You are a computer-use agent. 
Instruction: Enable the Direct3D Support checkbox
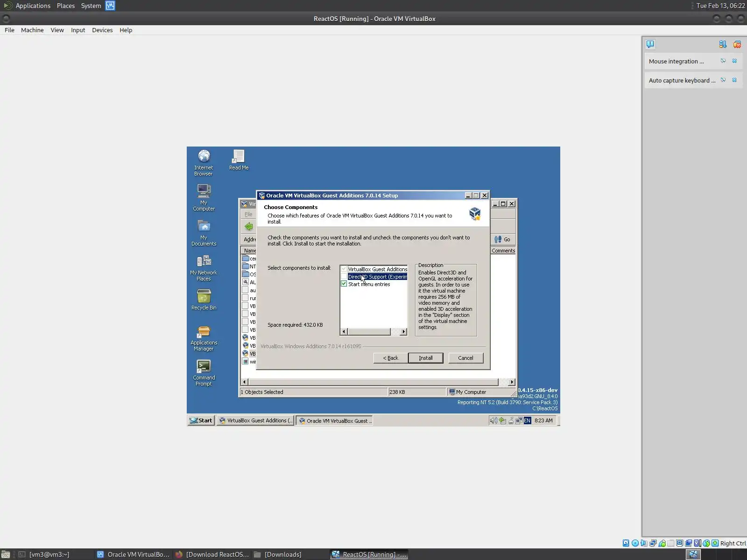click(344, 277)
